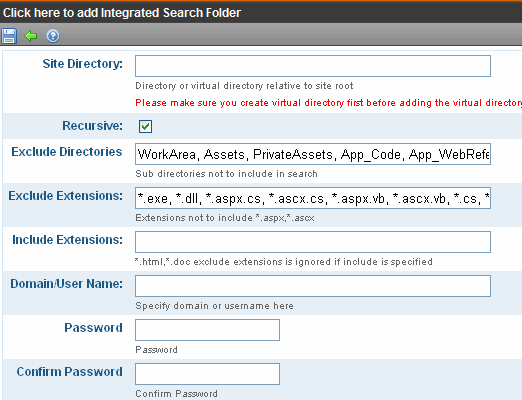Click the 'Add Integrated Search Folder' title bar
522x400 pixels.
tap(261, 13)
